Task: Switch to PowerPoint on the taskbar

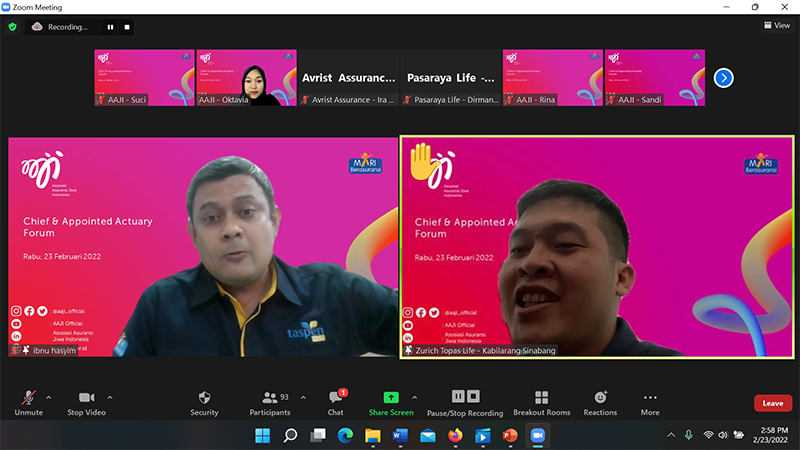Action: (510, 436)
